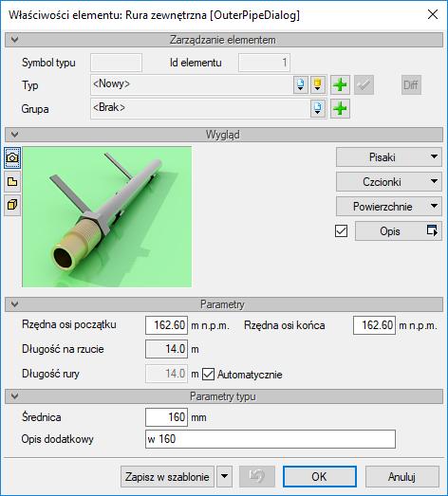Click the pipe preview image
This screenshot has width=448, height=496.
coord(106,216)
